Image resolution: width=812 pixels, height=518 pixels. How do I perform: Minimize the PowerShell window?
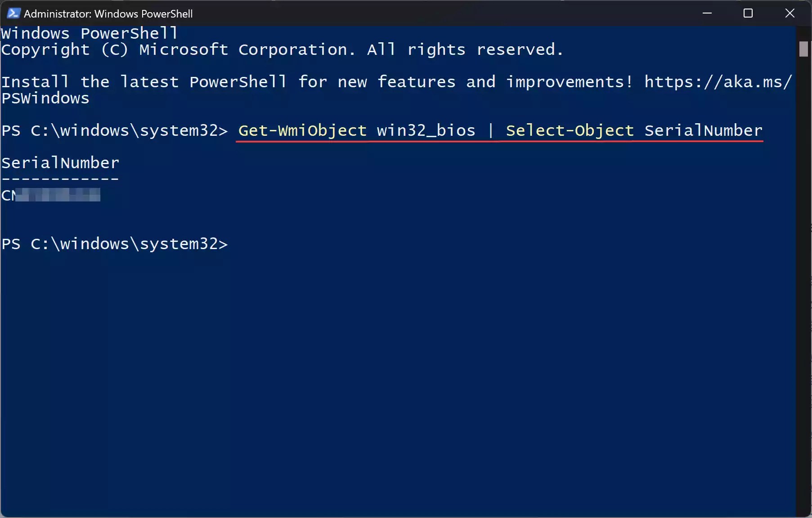(707, 13)
